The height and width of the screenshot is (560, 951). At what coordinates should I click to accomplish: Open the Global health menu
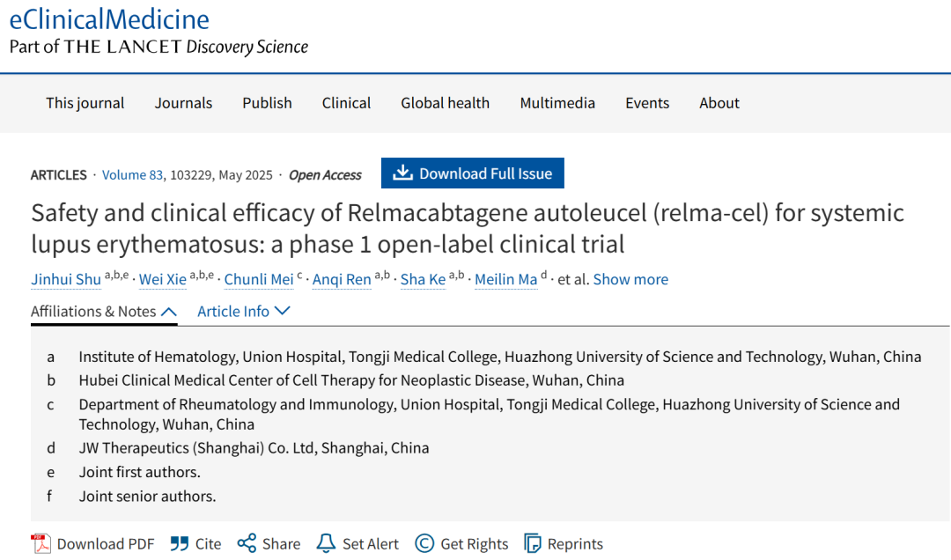click(x=446, y=103)
